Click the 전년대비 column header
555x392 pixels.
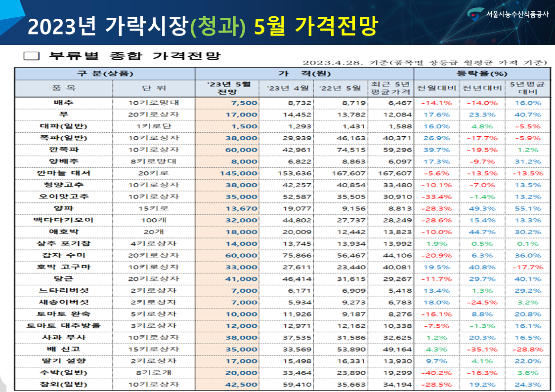[x=482, y=88]
